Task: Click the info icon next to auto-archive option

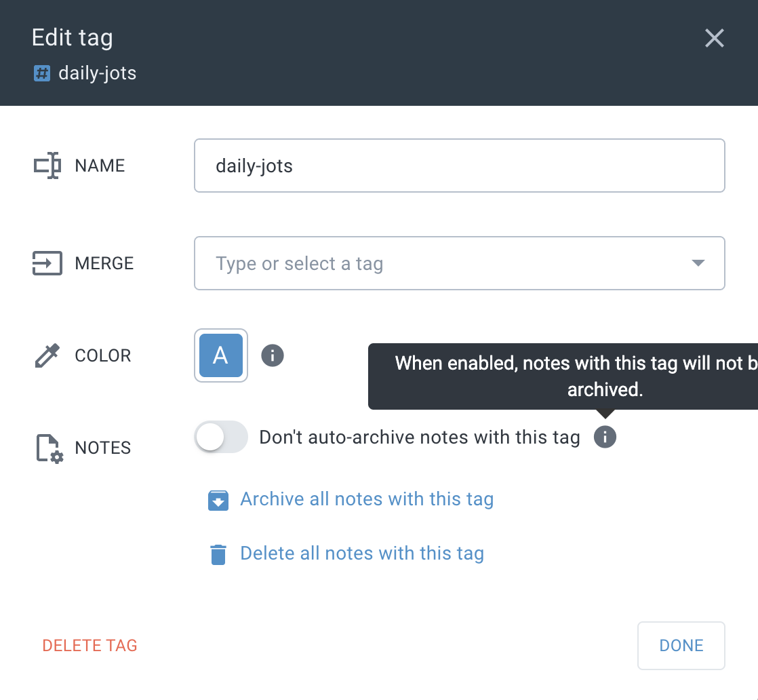Action: coord(605,437)
